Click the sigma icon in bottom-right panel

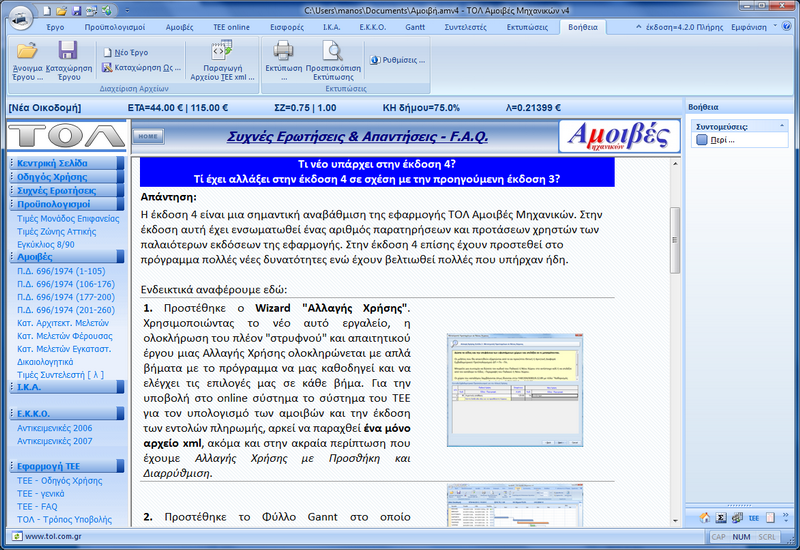tap(719, 518)
